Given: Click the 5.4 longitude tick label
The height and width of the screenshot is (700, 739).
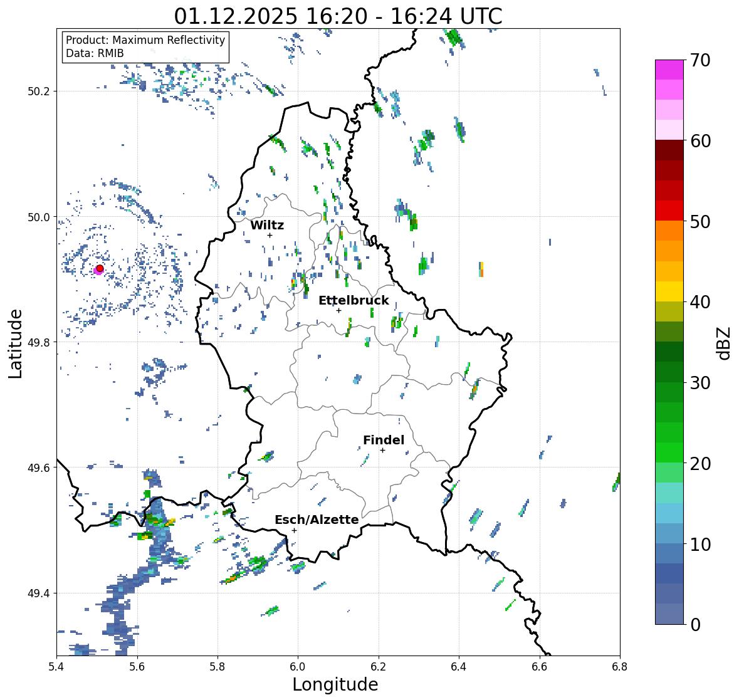Looking at the screenshot, I should [x=56, y=667].
